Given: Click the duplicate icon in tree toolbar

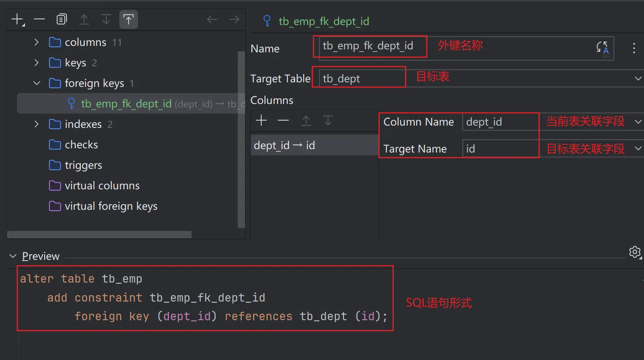Looking at the screenshot, I should (62, 19).
